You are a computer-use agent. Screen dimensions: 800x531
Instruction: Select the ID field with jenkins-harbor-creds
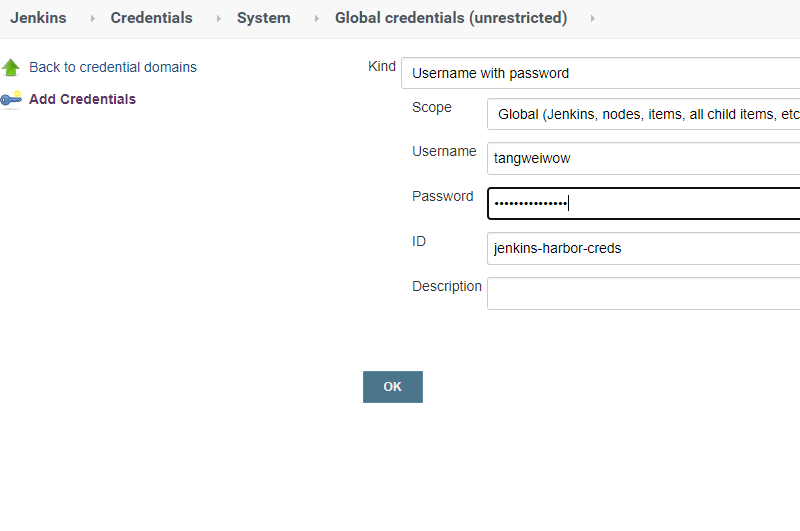pyautogui.click(x=643, y=248)
